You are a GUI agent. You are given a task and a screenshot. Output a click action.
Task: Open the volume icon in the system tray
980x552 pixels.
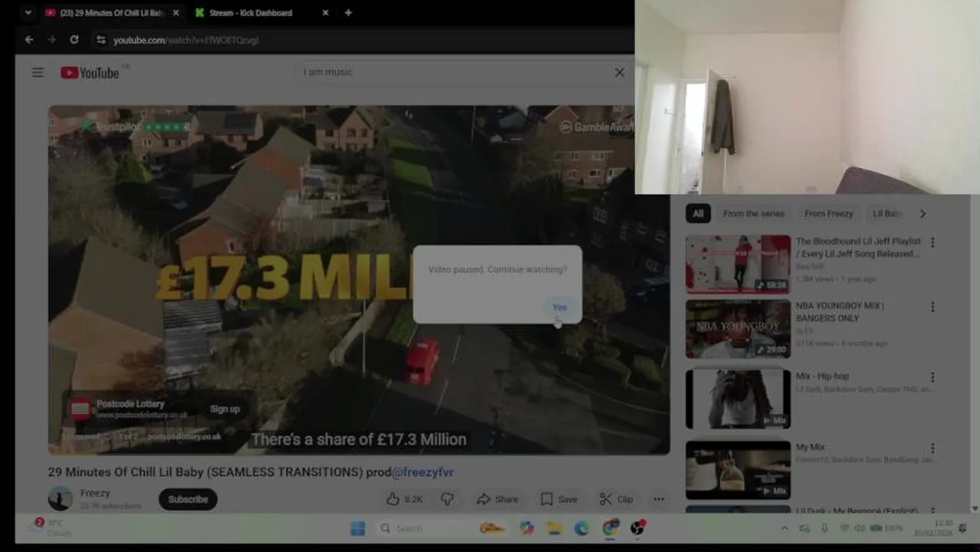tap(860, 528)
